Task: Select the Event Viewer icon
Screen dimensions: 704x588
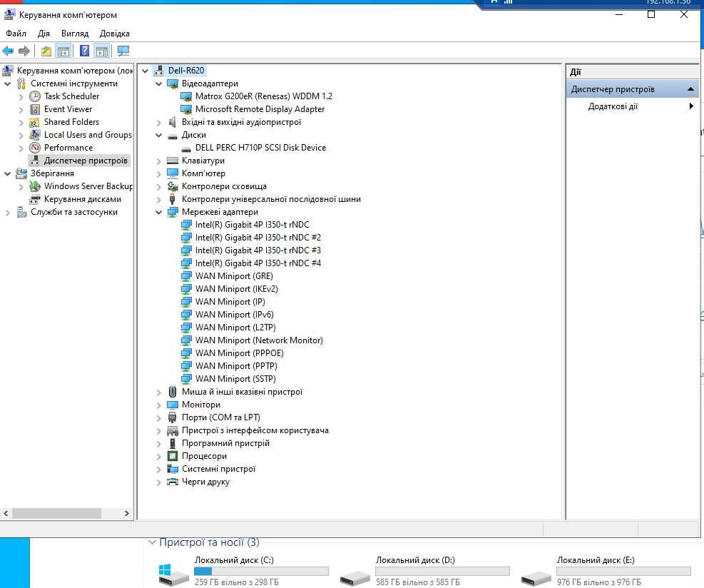Action: (x=35, y=109)
